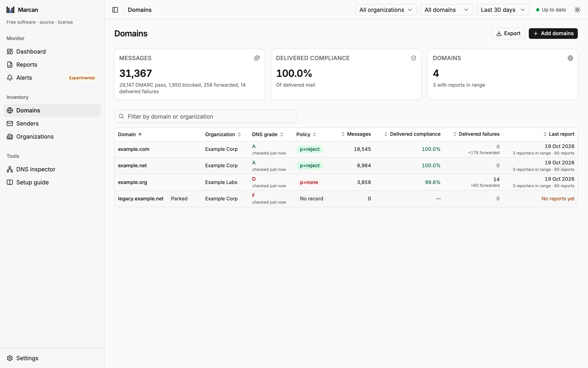
Task: Click the Settings gear icon
Action: [x=10, y=358]
